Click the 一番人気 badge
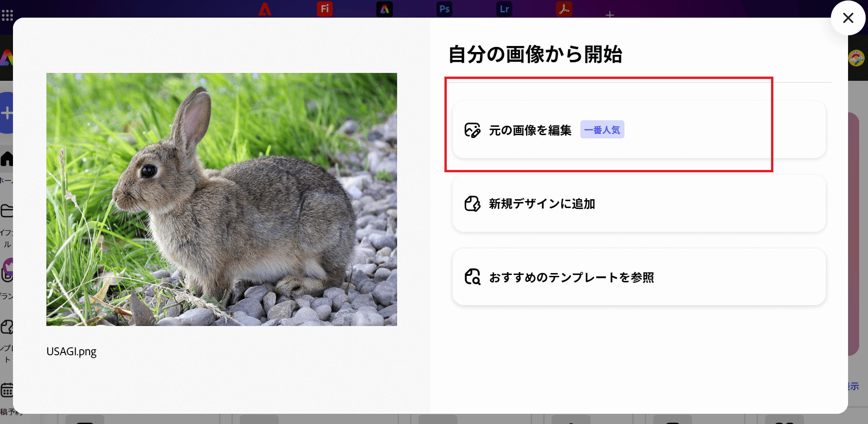 (602, 130)
